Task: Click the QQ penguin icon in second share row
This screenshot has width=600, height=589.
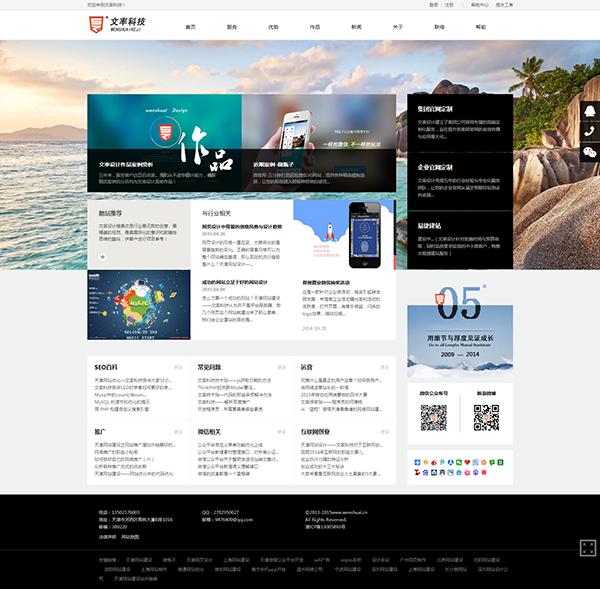Action: (x=442, y=473)
